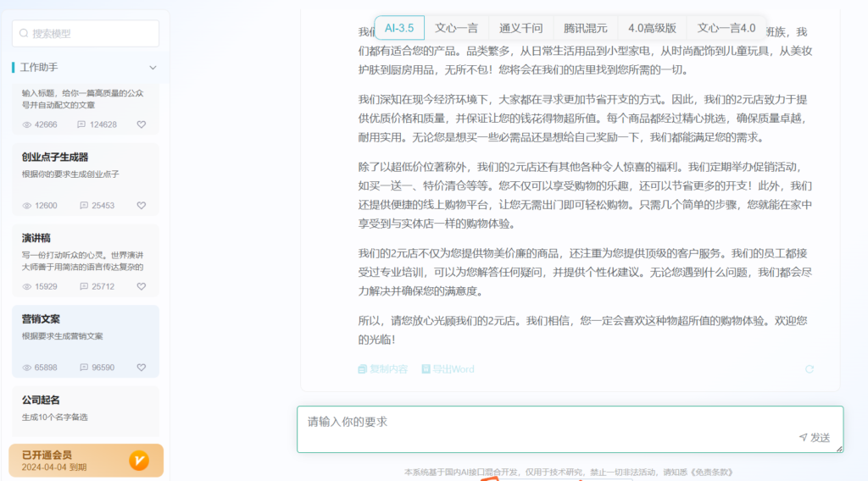Click the regenerate refresh icon under the reply
Image resolution: width=868 pixels, height=481 pixels.
[x=810, y=368]
